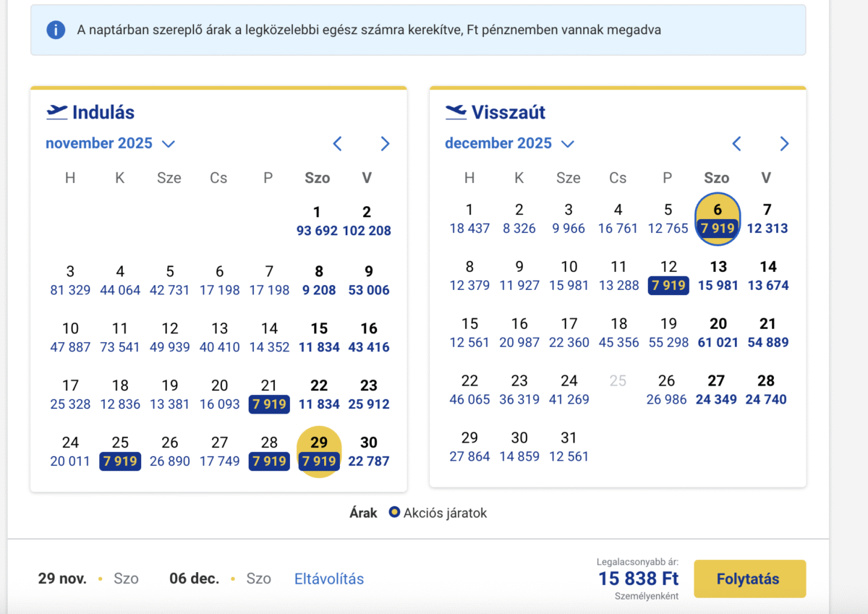Choose 12 December return at 7 919
Screen dimensions: 868x614
coord(668,277)
